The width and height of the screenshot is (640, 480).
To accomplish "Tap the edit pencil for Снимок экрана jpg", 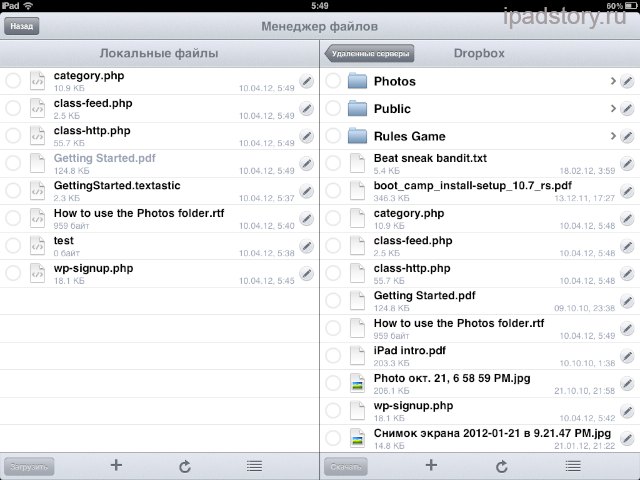I will tap(627, 439).
